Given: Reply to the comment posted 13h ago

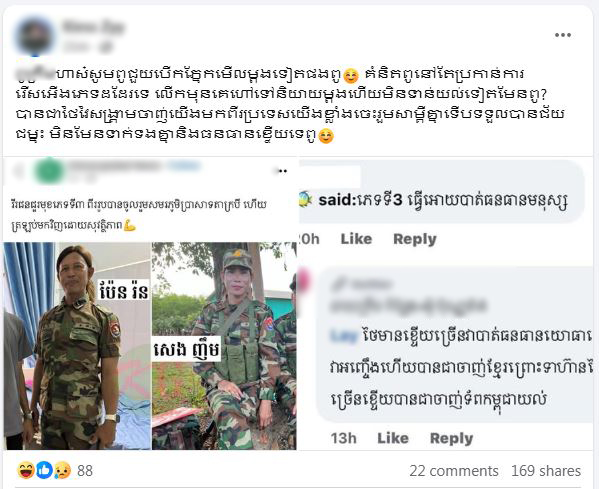Looking at the screenshot, I should (451, 438).
